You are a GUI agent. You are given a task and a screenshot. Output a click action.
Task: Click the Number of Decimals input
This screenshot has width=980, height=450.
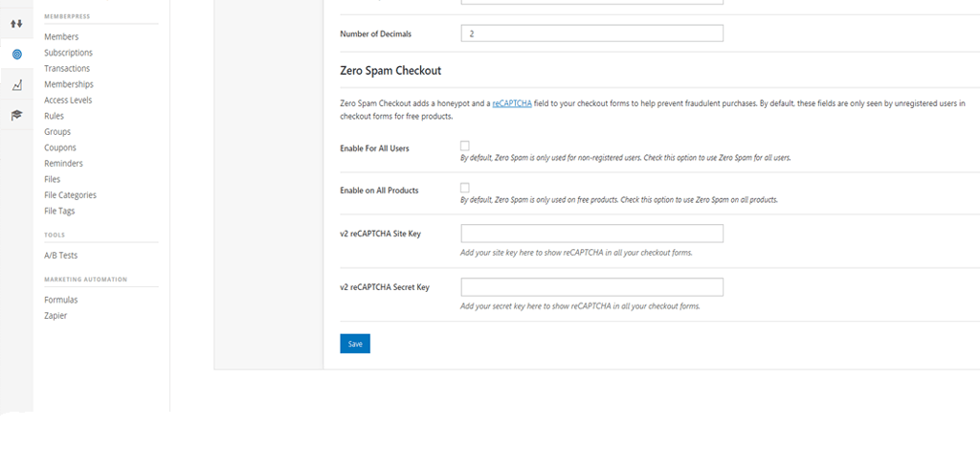pyautogui.click(x=591, y=34)
